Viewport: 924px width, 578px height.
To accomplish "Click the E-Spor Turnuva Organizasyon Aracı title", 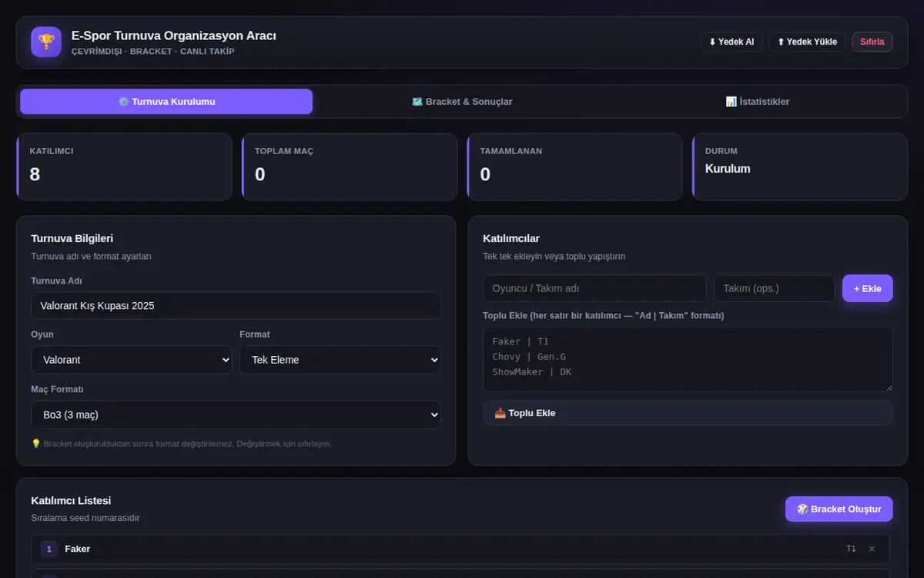I will (173, 35).
